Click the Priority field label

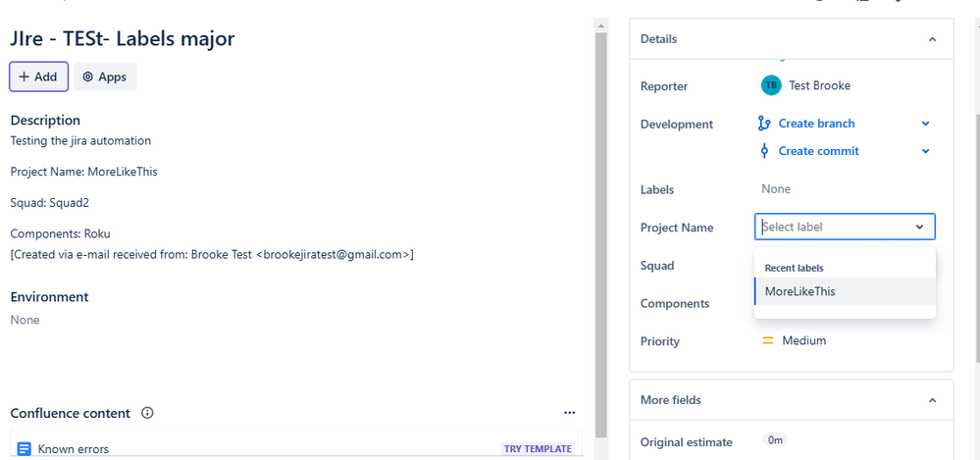coord(659,341)
